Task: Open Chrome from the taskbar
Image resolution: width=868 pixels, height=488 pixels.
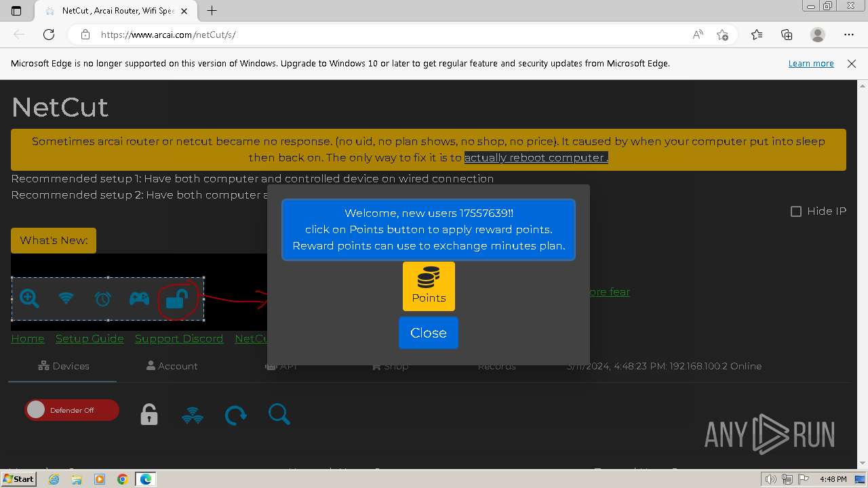Action: tap(122, 479)
